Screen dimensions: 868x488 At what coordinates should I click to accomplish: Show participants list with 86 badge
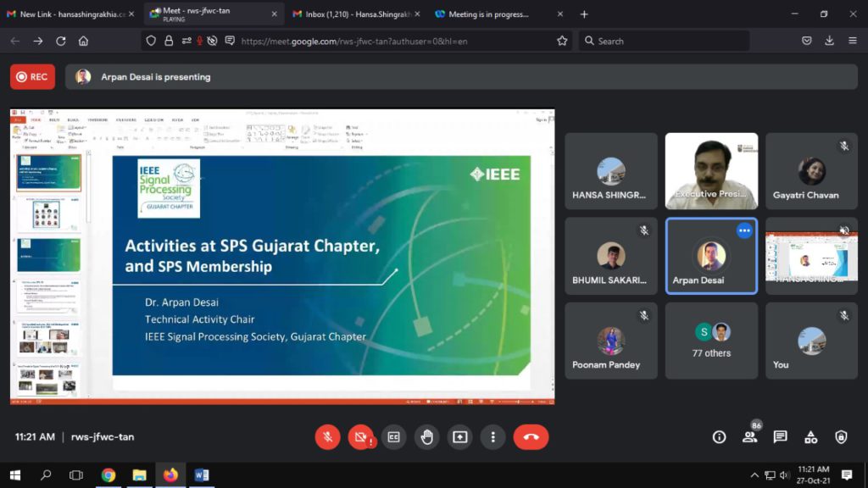click(750, 436)
